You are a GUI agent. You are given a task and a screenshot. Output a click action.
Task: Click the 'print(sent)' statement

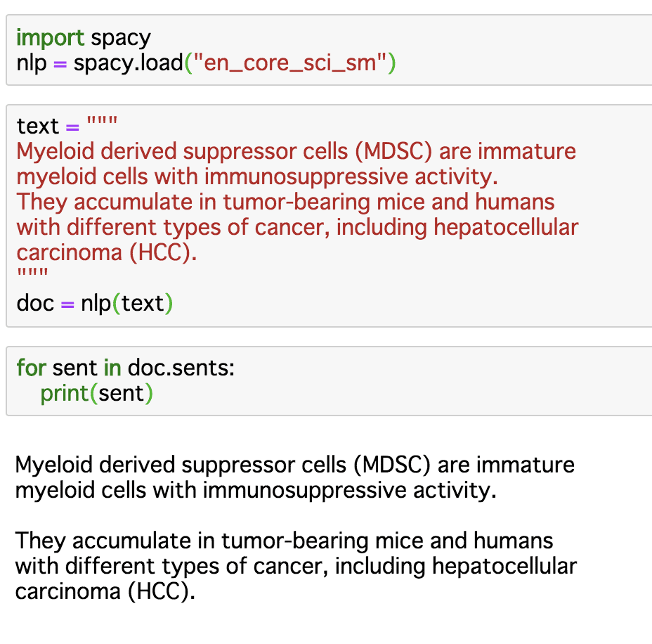coord(96,394)
